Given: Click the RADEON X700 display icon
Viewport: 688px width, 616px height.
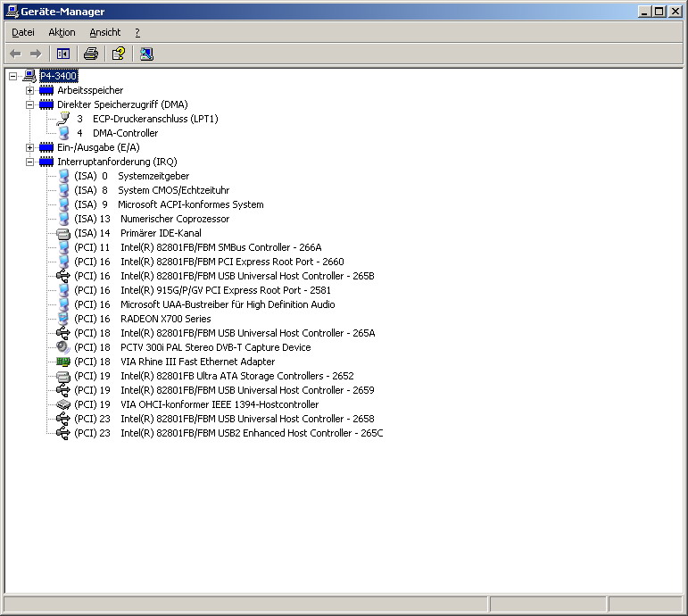Looking at the screenshot, I should pos(63,319).
